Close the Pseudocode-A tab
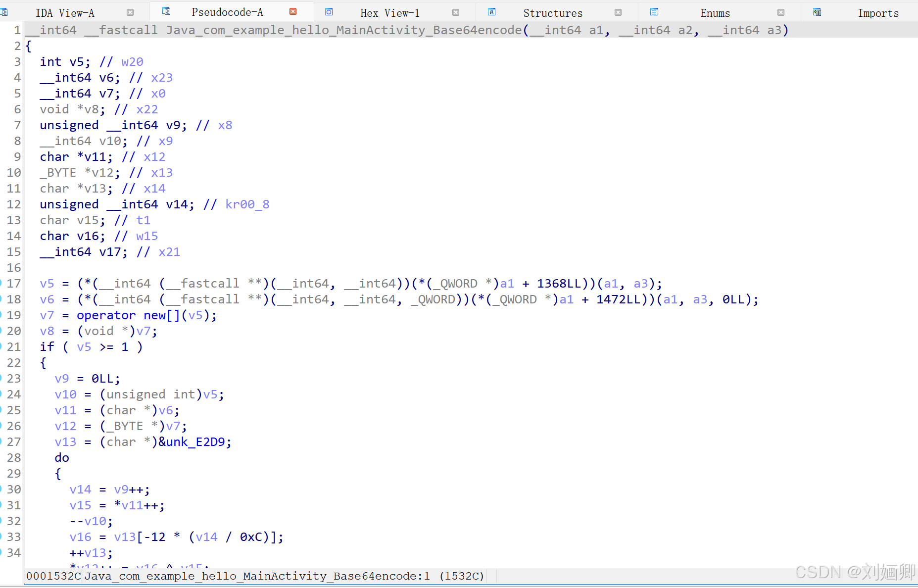The height and width of the screenshot is (588, 918). (293, 11)
